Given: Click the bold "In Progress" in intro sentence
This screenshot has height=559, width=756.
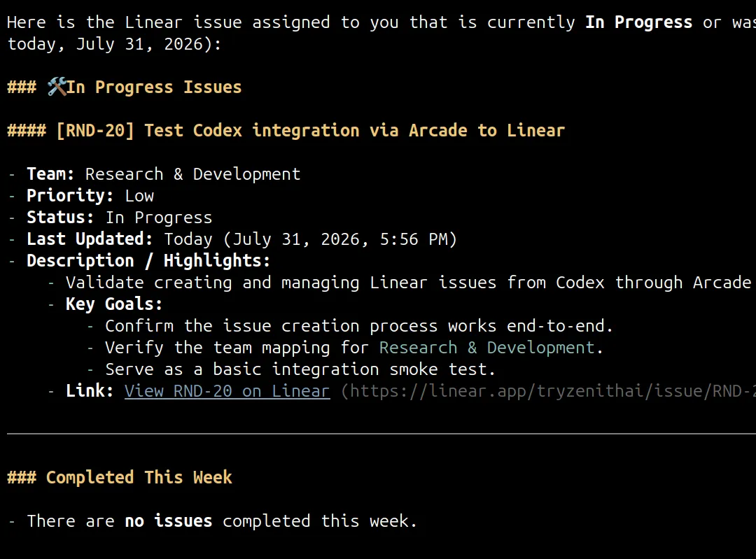Looking at the screenshot, I should click(x=638, y=22).
